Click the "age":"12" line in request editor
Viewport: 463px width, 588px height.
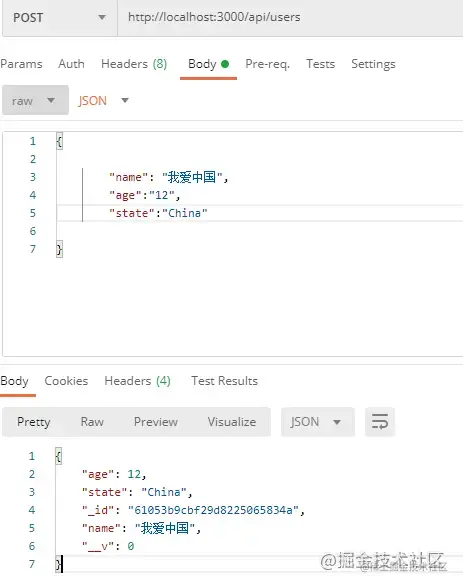[144, 195]
